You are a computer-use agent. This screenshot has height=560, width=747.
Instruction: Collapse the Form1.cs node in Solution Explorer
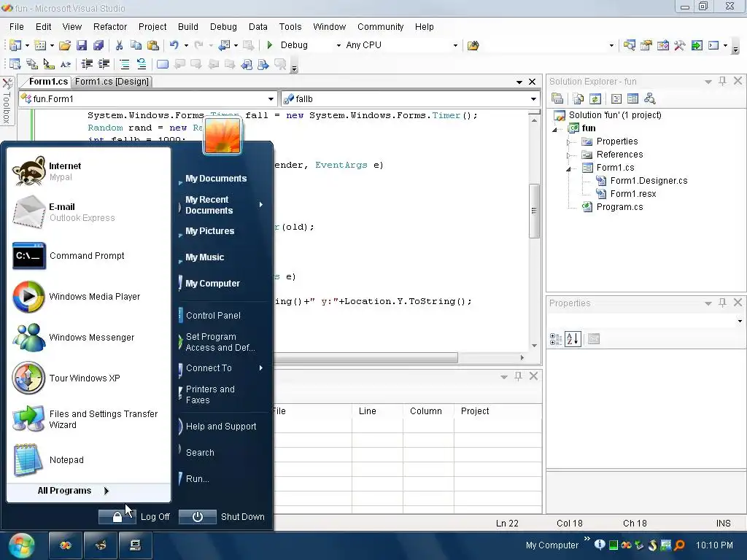coord(568,168)
